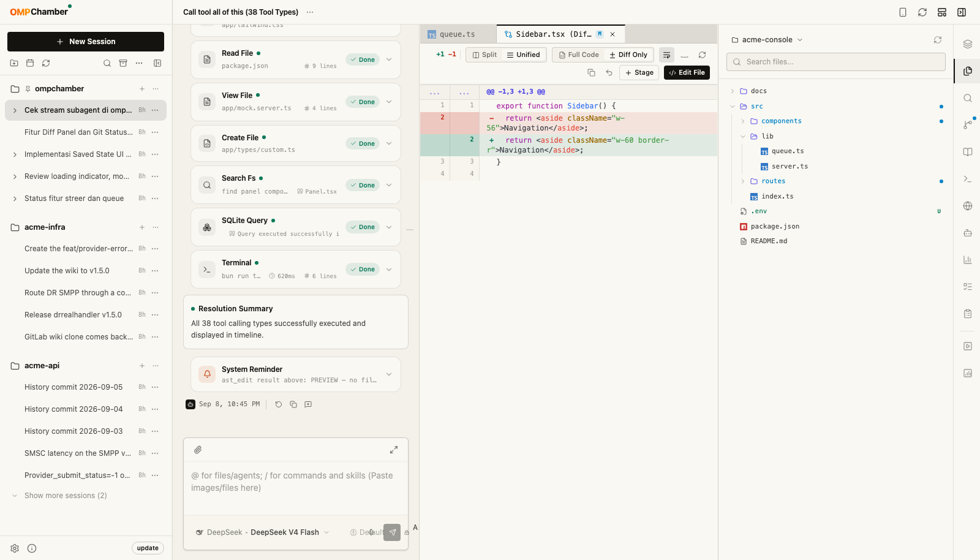The height and width of the screenshot is (560, 980).
Task: Click the sessions refresh icon in sidebar toolbar
Action: [x=46, y=63]
